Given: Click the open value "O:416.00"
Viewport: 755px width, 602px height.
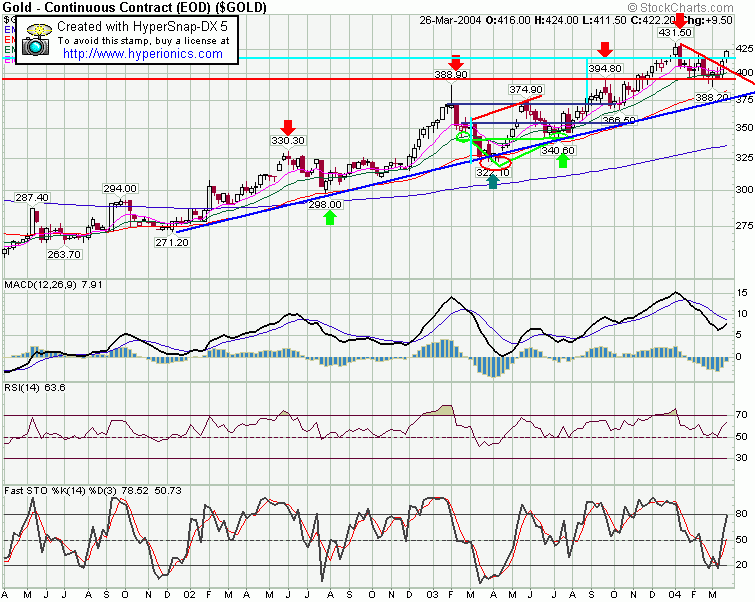Looking at the screenshot, I should [x=508, y=20].
